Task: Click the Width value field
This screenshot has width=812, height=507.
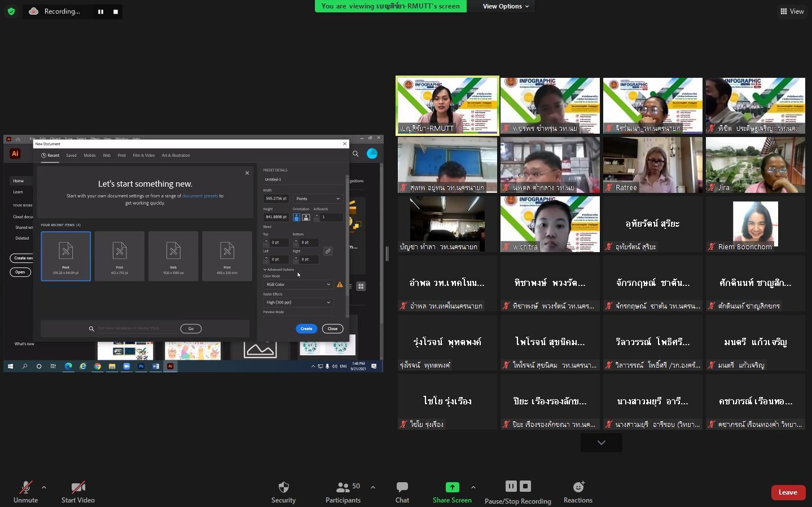Action: tap(276, 199)
